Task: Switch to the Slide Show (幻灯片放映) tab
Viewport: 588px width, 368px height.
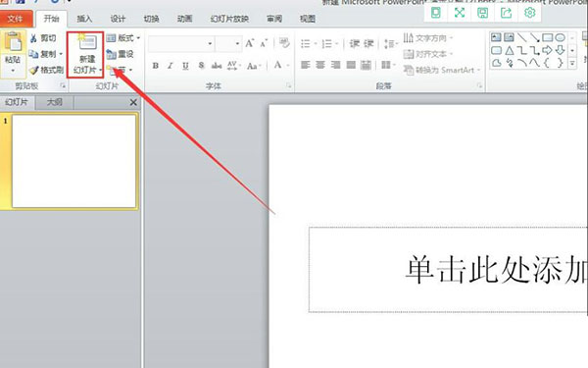Action: 229,19
